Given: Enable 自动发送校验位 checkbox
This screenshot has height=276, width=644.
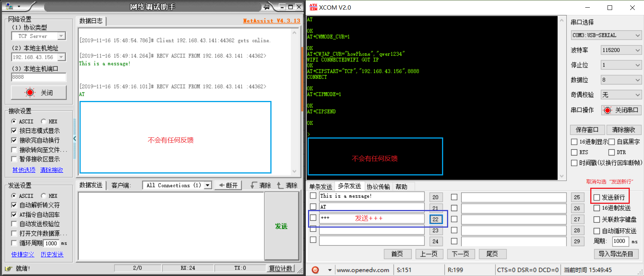Looking at the screenshot, I should 14,224.
